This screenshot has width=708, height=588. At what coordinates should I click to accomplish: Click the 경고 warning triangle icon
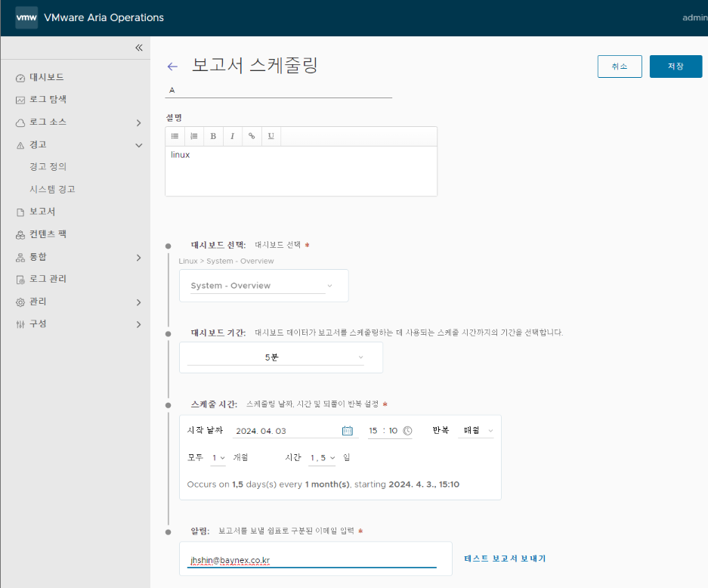(20, 145)
